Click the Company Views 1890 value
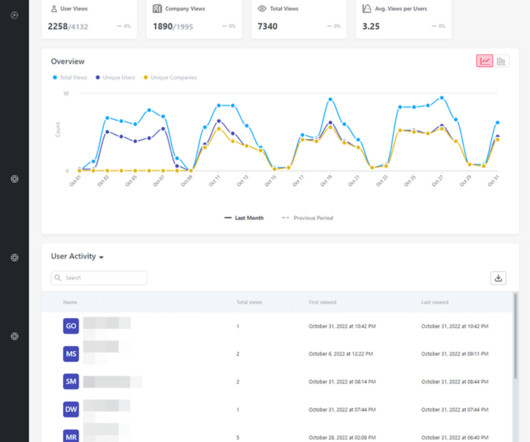Image resolution: width=530 pixels, height=442 pixels. [163, 26]
